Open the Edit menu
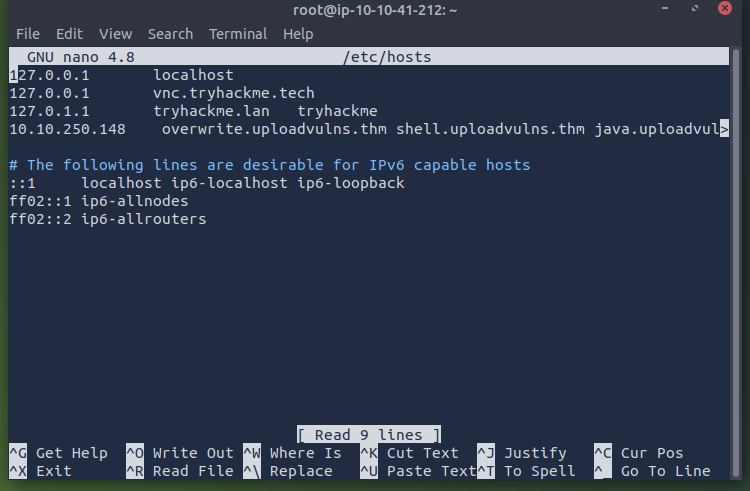Viewport: 750px width, 491px height. (x=69, y=34)
